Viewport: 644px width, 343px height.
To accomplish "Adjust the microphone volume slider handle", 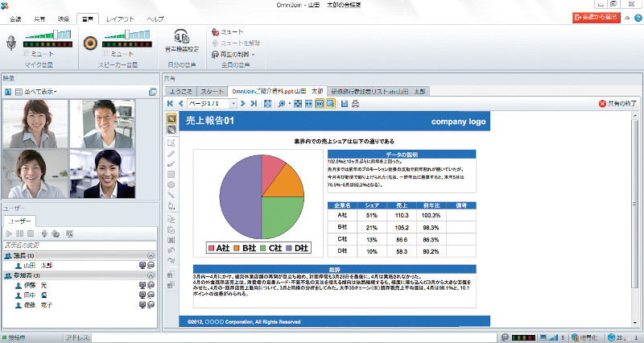I will coord(56,35).
